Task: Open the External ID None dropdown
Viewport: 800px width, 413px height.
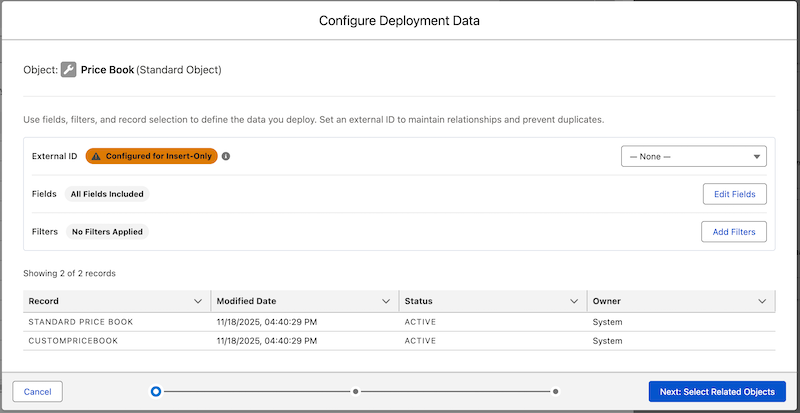Action: click(693, 156)
